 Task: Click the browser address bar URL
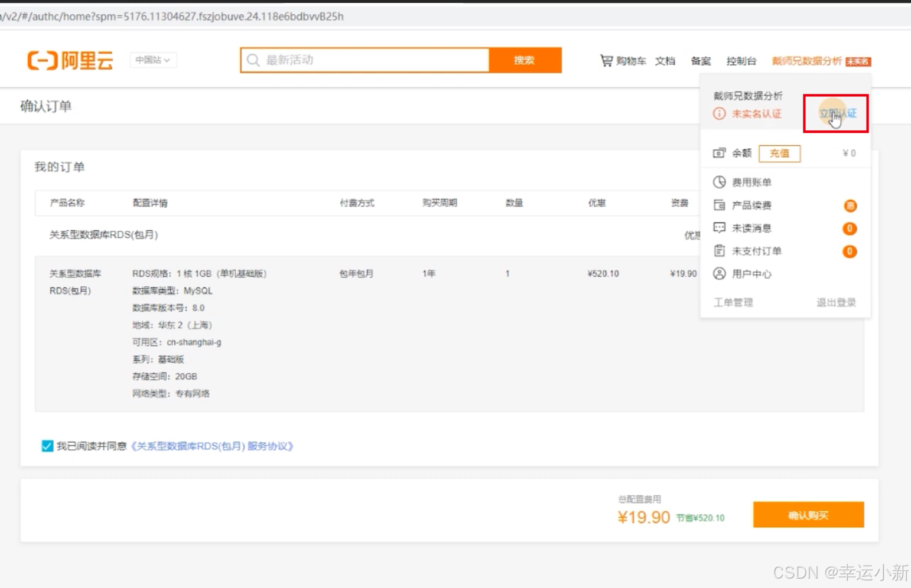coord(173,17)
